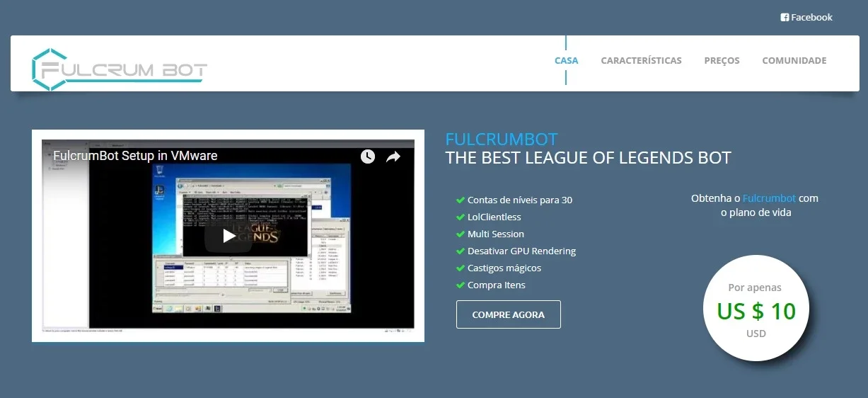Click the 'Compra Itens' feature text
Screen dimensions: 868x398
point(497,285)
